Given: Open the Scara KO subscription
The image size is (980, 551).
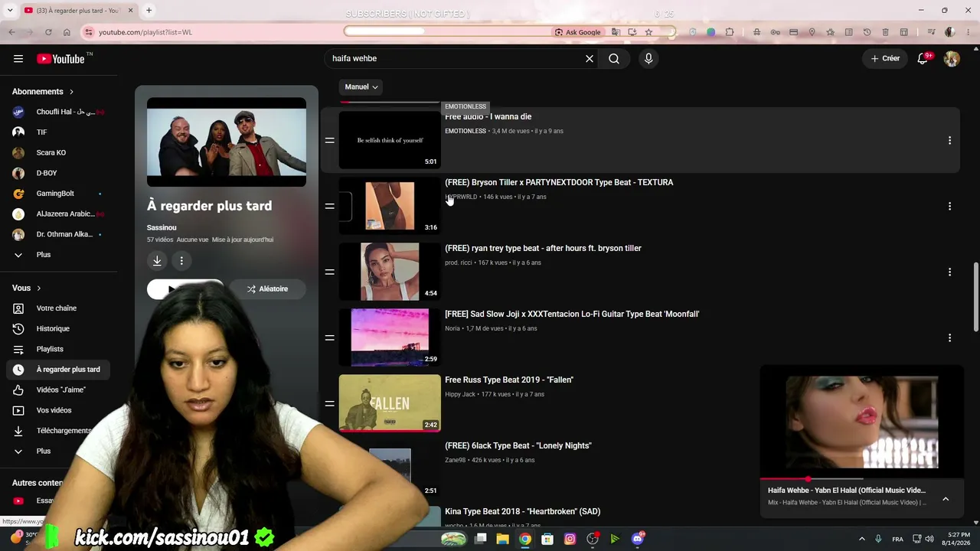Looking at the screenshot, I should click(59, 153).
